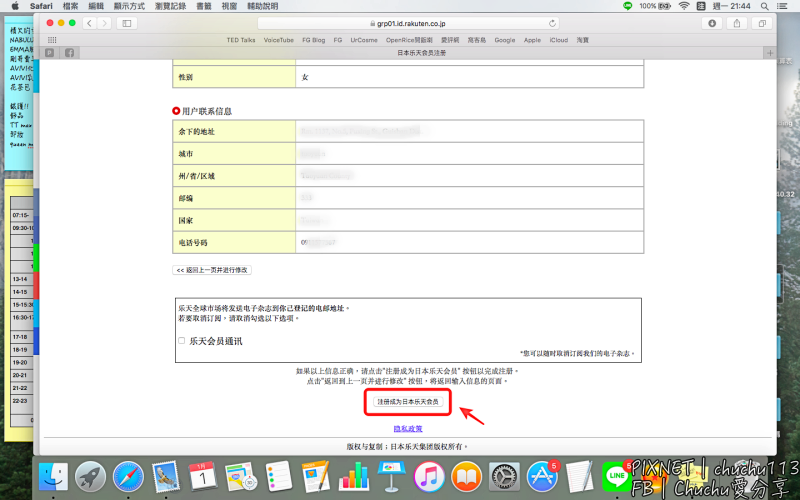Click the Safari sidebar toggle icon
This screenshot has height=500, width=800.
pos(127,23)
